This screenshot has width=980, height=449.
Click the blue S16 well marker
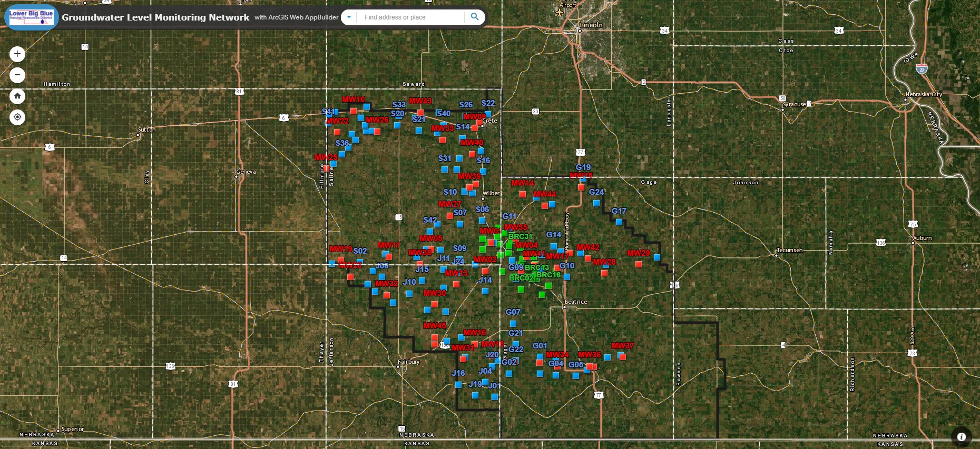point(483,172)
